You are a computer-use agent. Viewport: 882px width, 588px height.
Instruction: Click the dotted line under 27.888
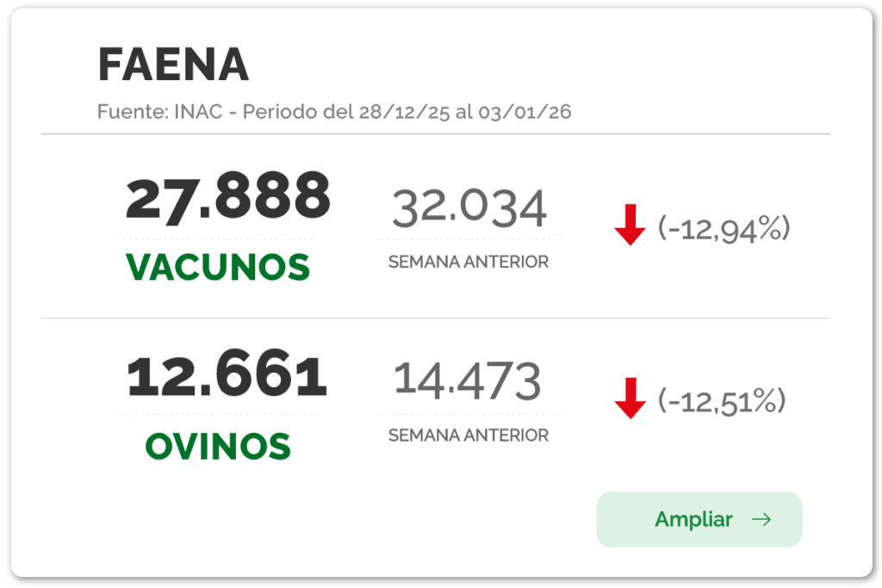[218, 238]
